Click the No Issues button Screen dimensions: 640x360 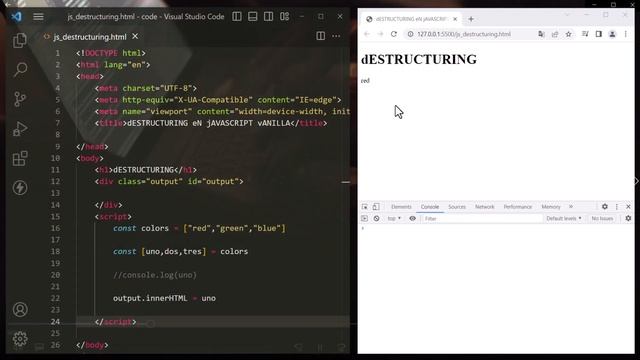pyautogui.click(x=602, y=219)
